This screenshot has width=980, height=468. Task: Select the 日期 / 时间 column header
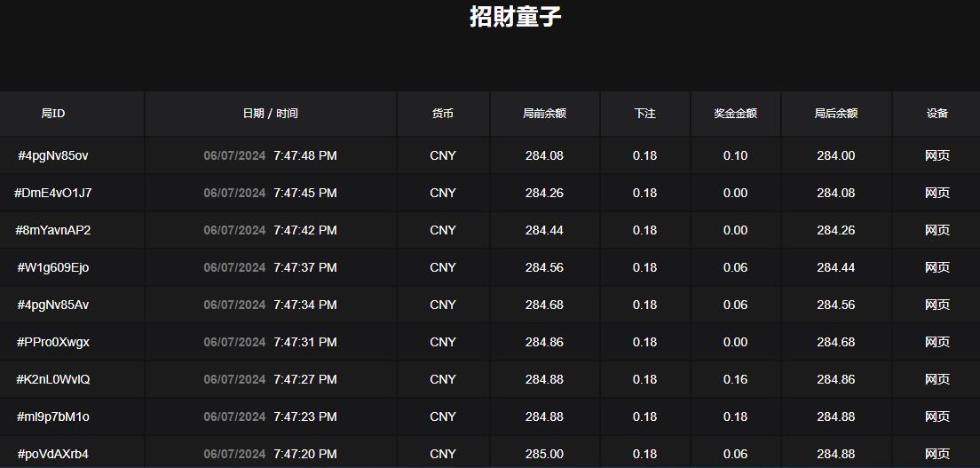click(270, 114)
